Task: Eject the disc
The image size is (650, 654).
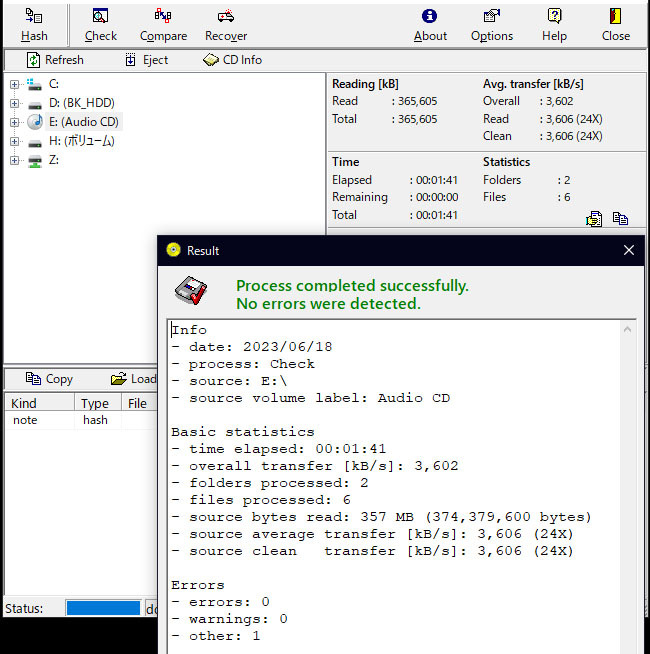Action: click(146, 60)
